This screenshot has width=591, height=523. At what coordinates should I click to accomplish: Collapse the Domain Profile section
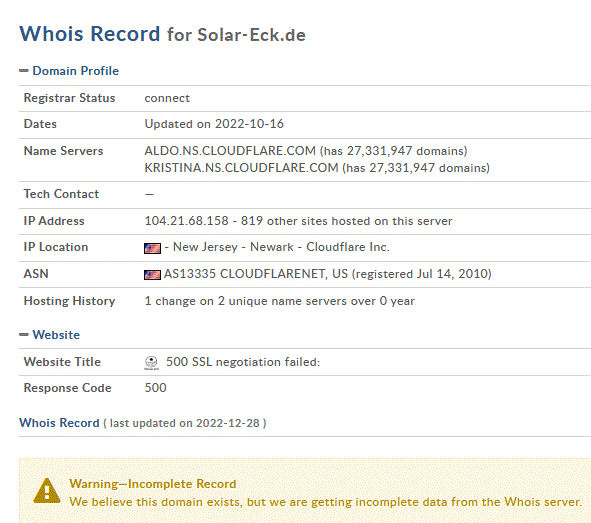tap(69, 71)
